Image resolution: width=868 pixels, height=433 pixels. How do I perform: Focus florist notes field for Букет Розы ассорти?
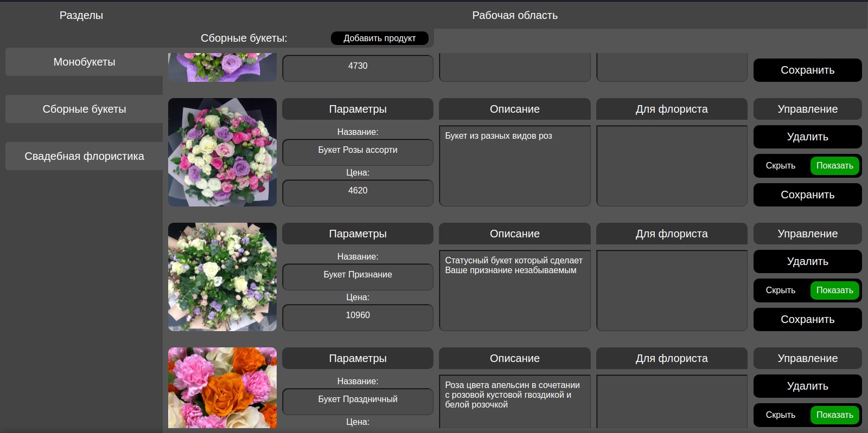(x=672, y=166)
